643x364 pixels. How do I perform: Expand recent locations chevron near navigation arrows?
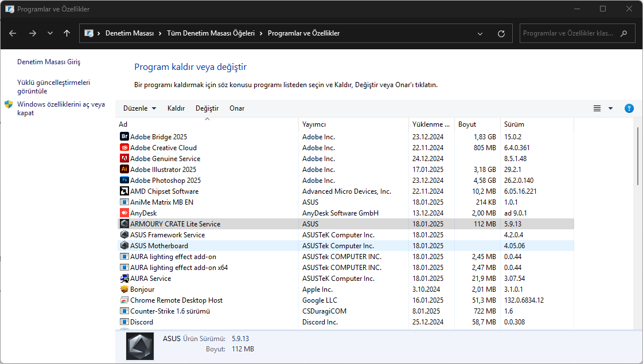50,33
